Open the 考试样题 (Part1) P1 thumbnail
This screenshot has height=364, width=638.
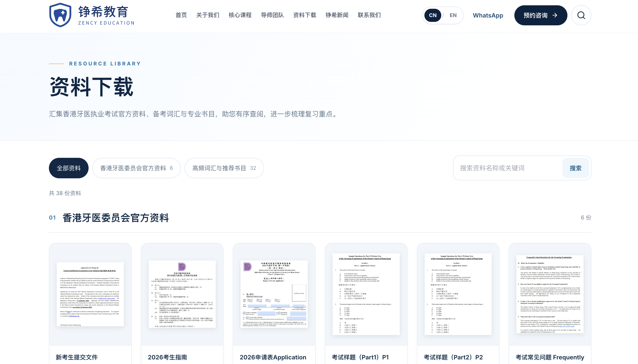click(366, 294)
